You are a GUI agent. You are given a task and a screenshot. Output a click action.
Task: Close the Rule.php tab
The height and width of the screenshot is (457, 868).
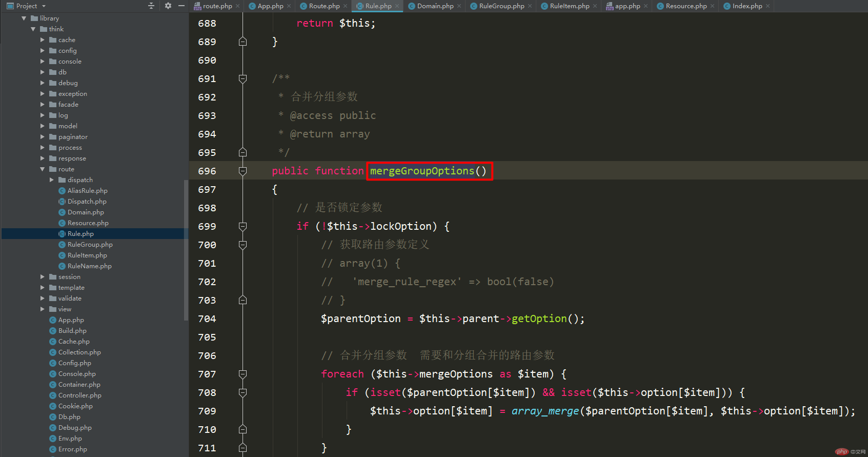click(397, 6)
